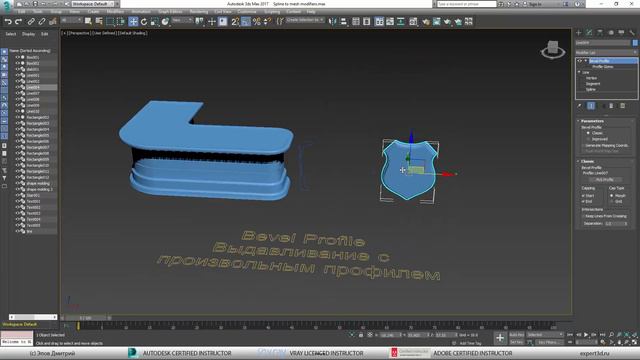Viewport: 640px width, 360px height.
Task: Select the Improved radio button
Action: coord(588,139)
